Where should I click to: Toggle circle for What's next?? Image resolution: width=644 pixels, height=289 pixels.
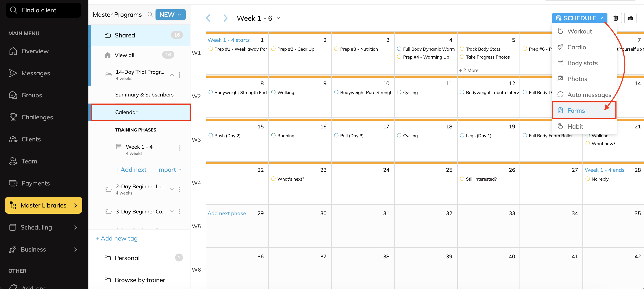[273, 179]
